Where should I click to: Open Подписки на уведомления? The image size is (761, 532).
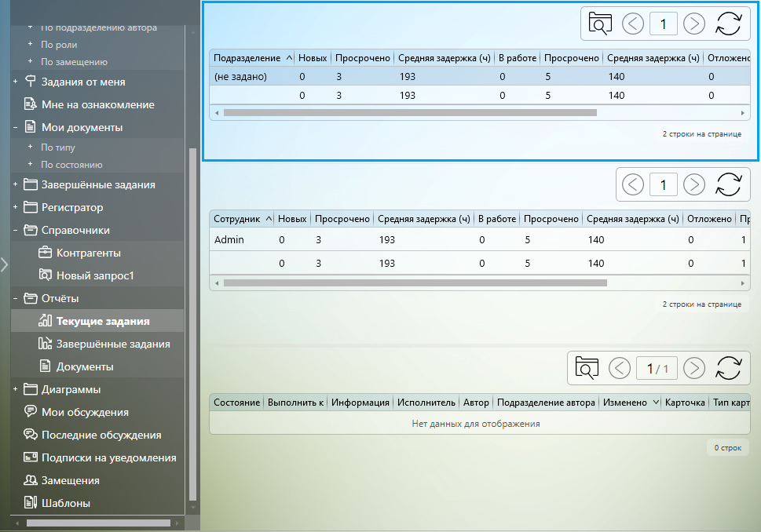(108, 457)
